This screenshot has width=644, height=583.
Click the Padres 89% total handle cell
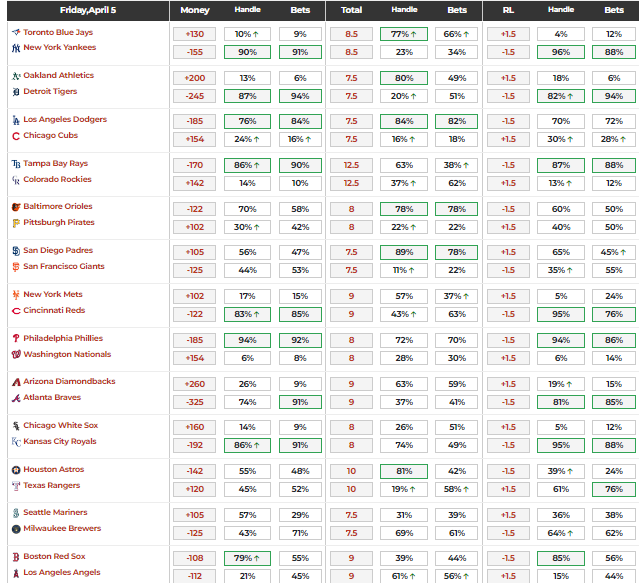(404, 252)
